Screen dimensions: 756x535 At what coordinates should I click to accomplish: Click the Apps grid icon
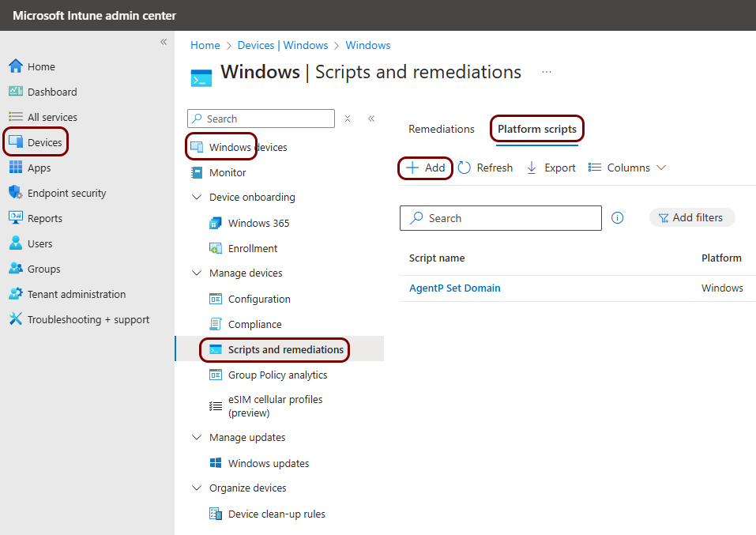(x=15, y=168)
